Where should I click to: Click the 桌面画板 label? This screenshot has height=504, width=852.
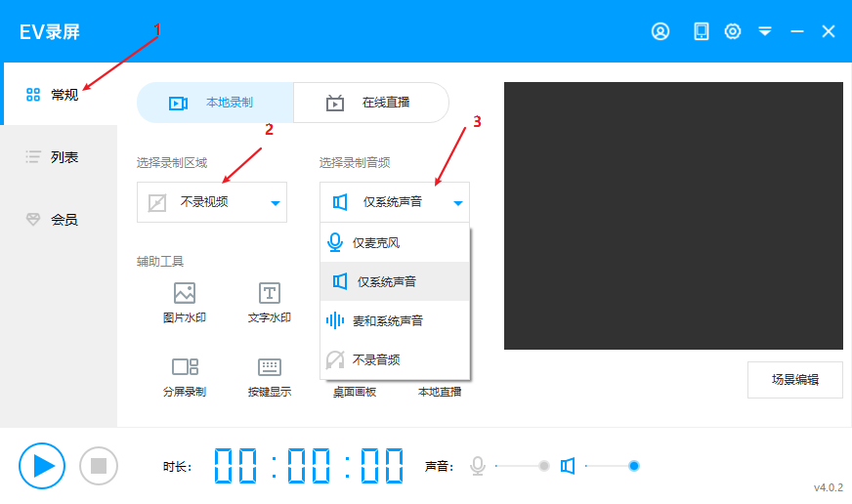[355, 392]
